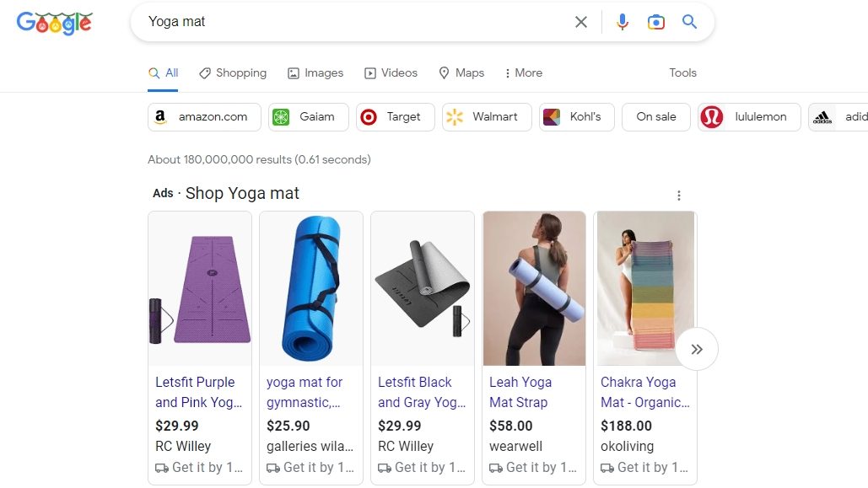868x488 pixels.
Task: Click the Google logo
Action: [x=54, y=23]
